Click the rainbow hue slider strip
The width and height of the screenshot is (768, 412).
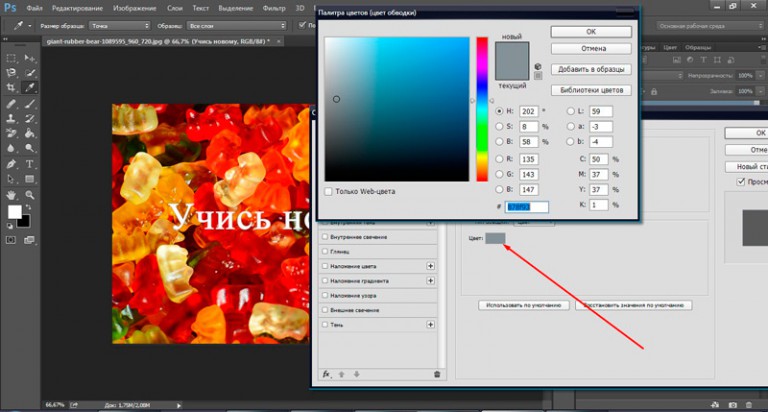pos(482,109)
